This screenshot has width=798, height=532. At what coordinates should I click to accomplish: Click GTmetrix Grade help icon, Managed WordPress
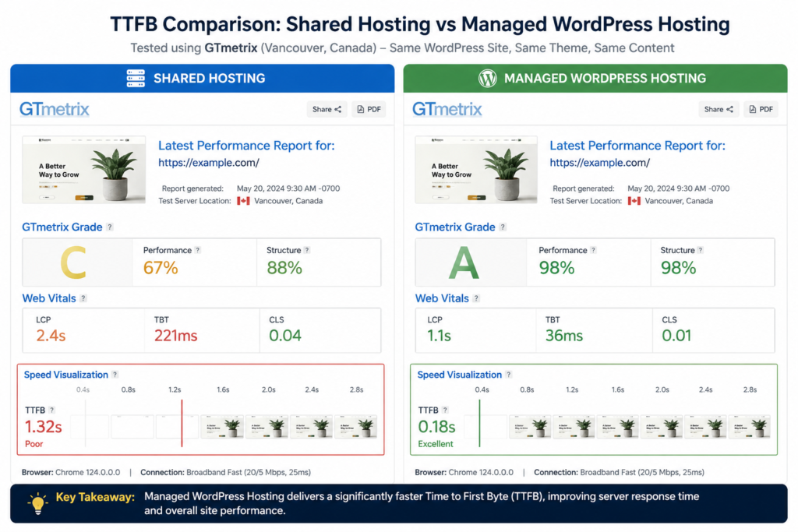503,227
